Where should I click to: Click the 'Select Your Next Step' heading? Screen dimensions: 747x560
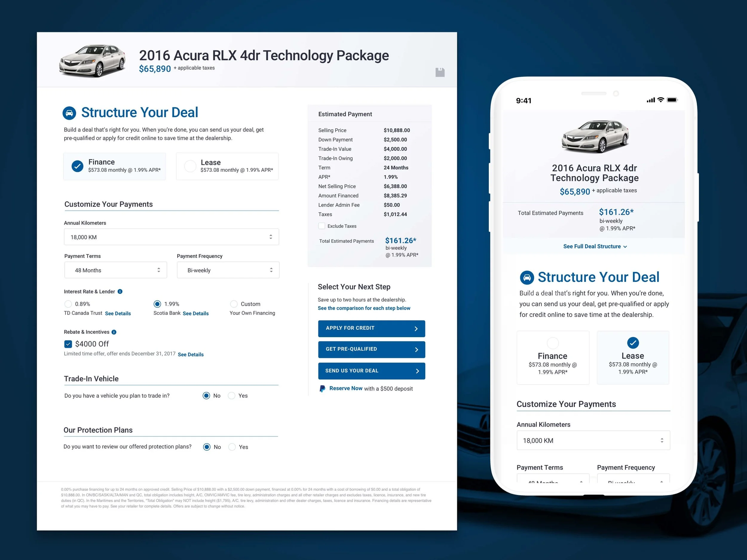[354, 287]
